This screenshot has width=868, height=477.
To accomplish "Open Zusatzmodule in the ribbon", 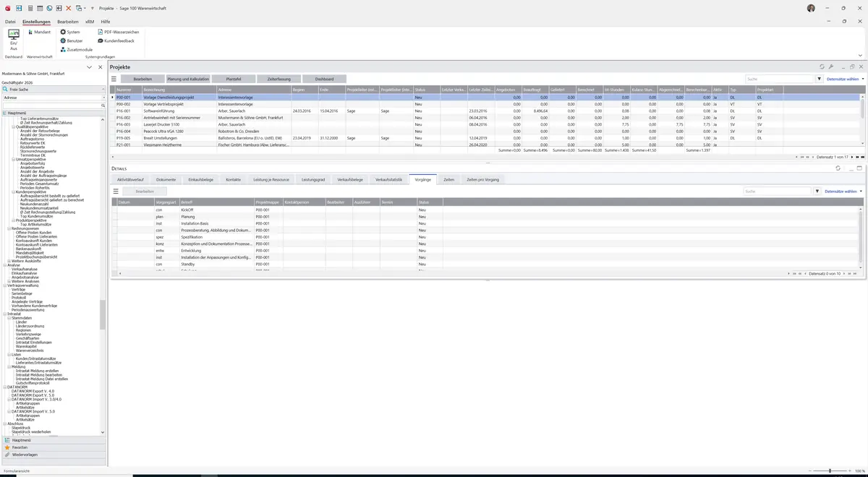I will coord(76,50).
